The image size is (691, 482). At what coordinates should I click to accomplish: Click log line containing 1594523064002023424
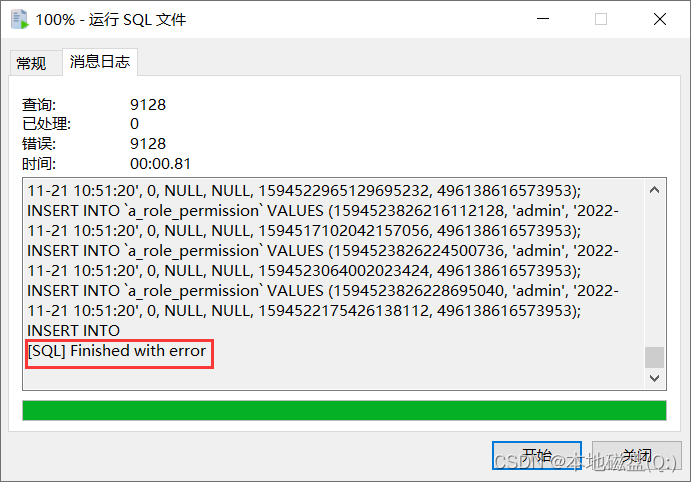304,271
